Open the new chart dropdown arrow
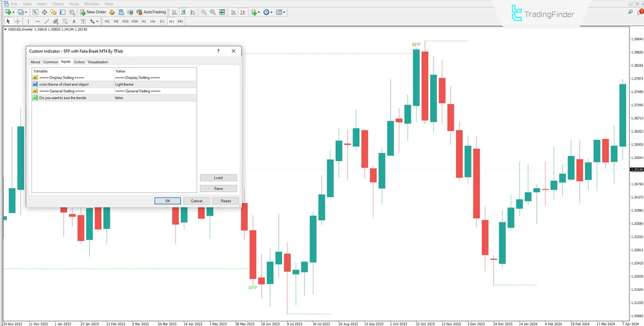Viewport: 644px width, 326px height. tap(13, 12)
